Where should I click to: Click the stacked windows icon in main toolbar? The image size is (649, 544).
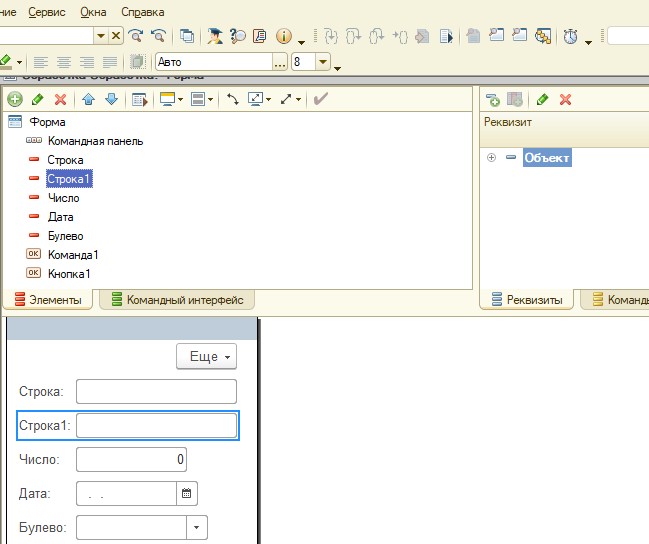(x=187, y=36)
